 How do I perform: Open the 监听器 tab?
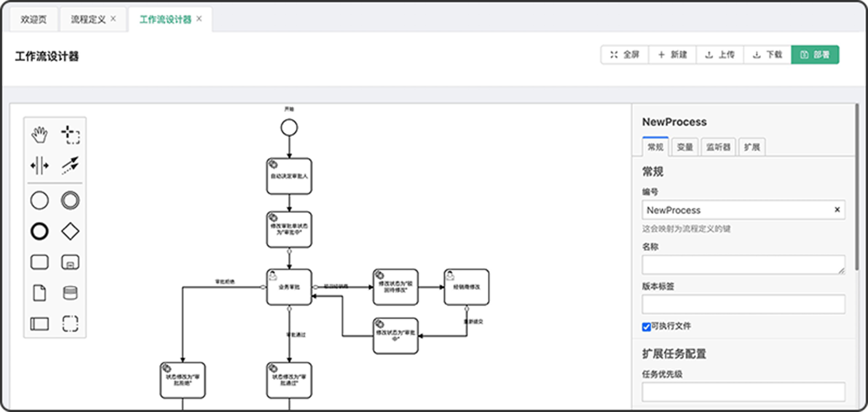click(x=718, y=147)
